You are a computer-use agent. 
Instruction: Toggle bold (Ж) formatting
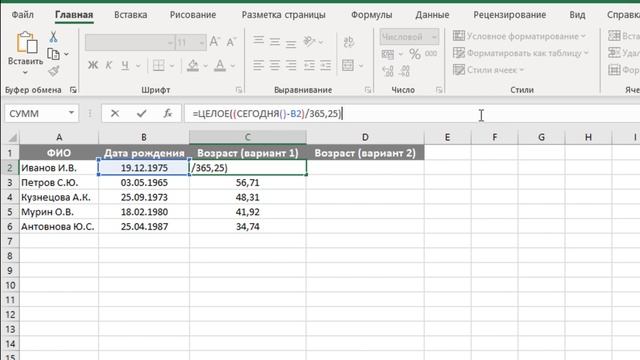(93, 65)
